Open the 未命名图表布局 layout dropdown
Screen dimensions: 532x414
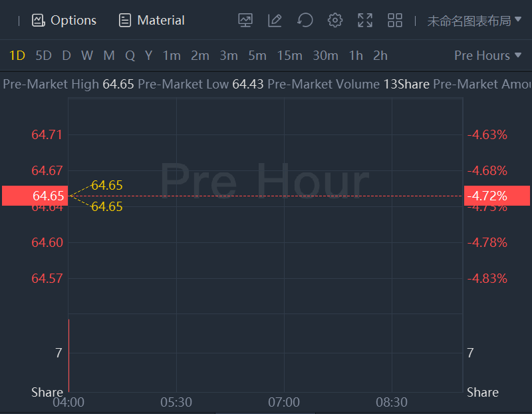pos(474,21)
